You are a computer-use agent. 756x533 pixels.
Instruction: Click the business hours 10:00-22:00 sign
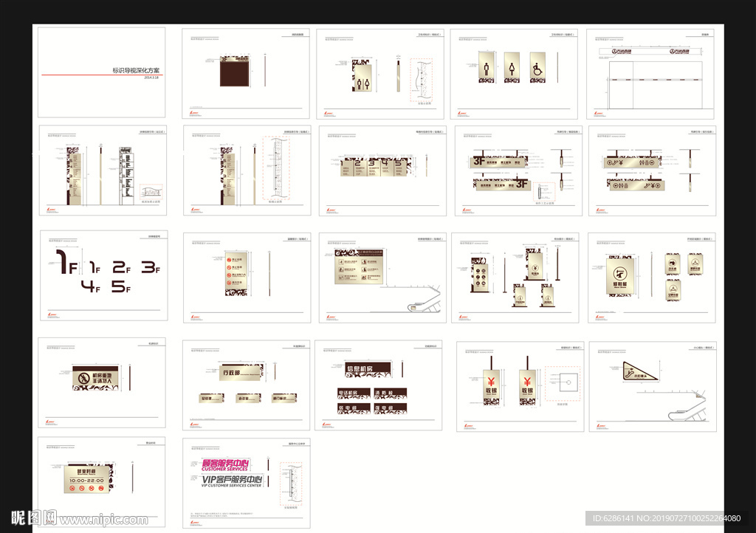pyautogui.click(x=86, y=482)
